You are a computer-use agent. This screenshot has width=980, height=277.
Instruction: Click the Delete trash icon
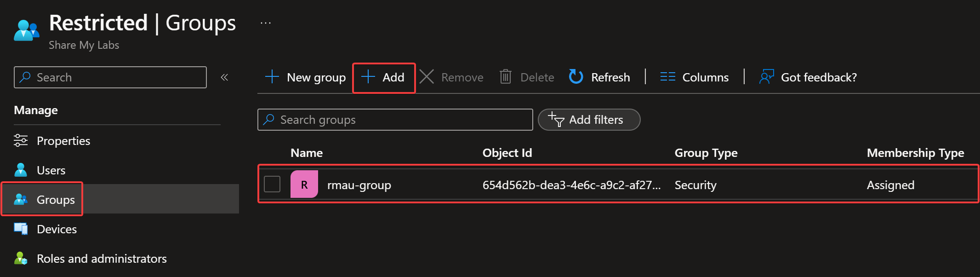pyautogui.click(x=505, y=77)
